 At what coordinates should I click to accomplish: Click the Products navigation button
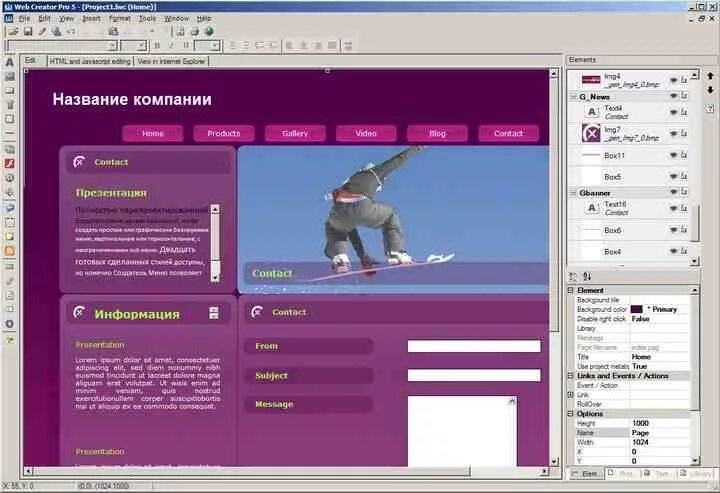pyautogui.click(x=224, y=133)
